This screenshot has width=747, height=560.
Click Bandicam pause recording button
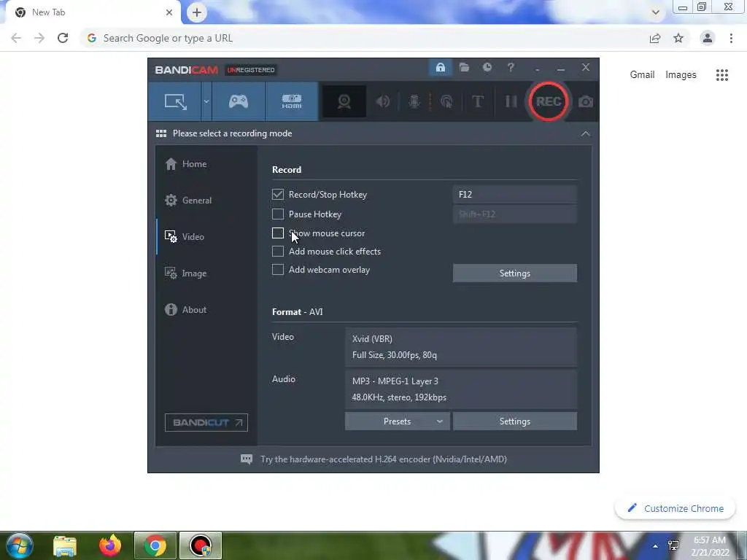(x=511, y=101)
